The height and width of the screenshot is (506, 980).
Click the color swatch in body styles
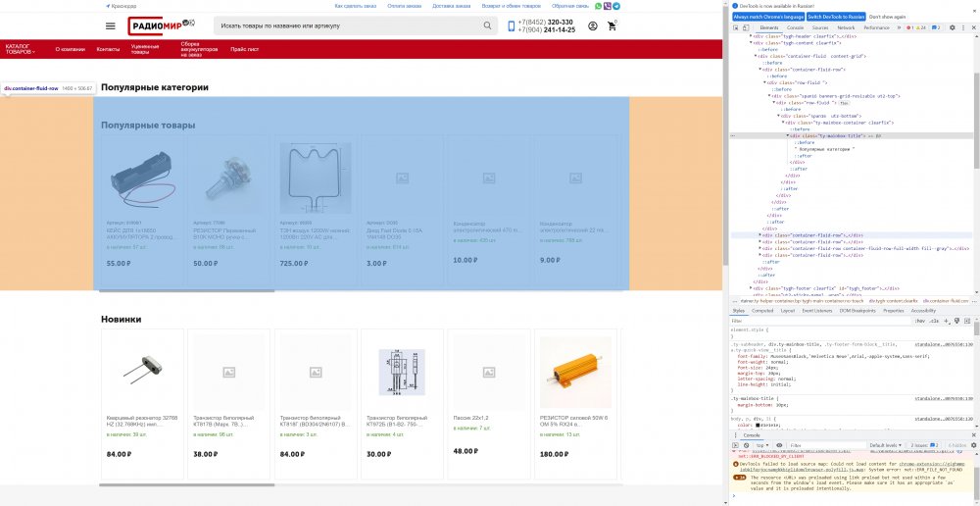tap(759, 425)
